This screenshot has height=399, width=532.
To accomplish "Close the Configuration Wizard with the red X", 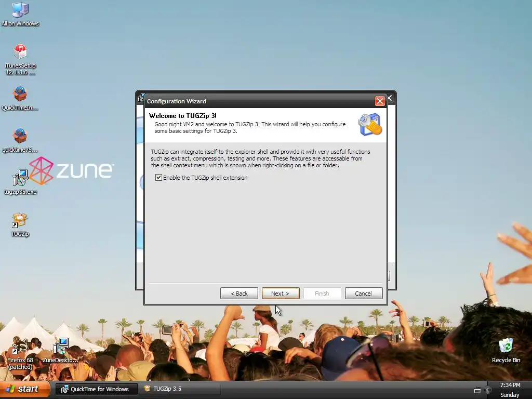I will click(x=380, y=101).
